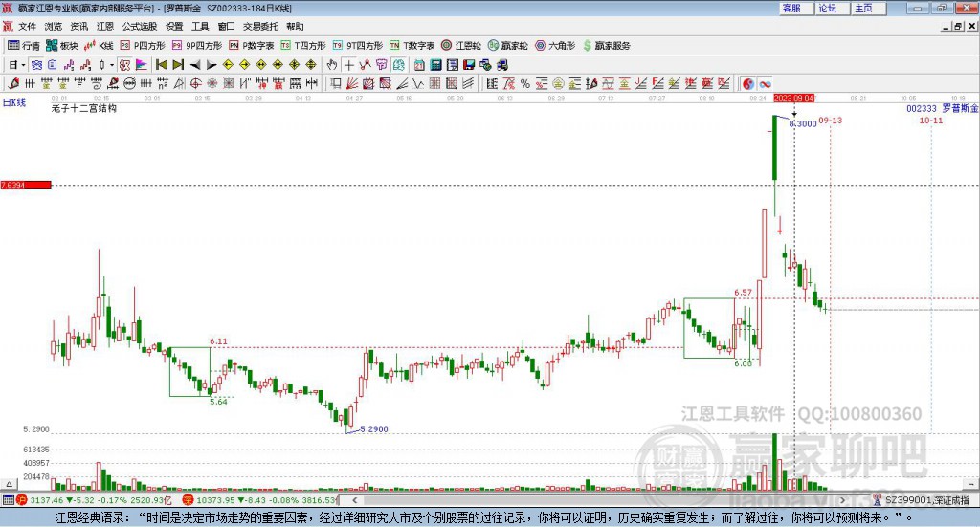Select the hand pan tool
The image size is (980, 527).
point(332,65)
